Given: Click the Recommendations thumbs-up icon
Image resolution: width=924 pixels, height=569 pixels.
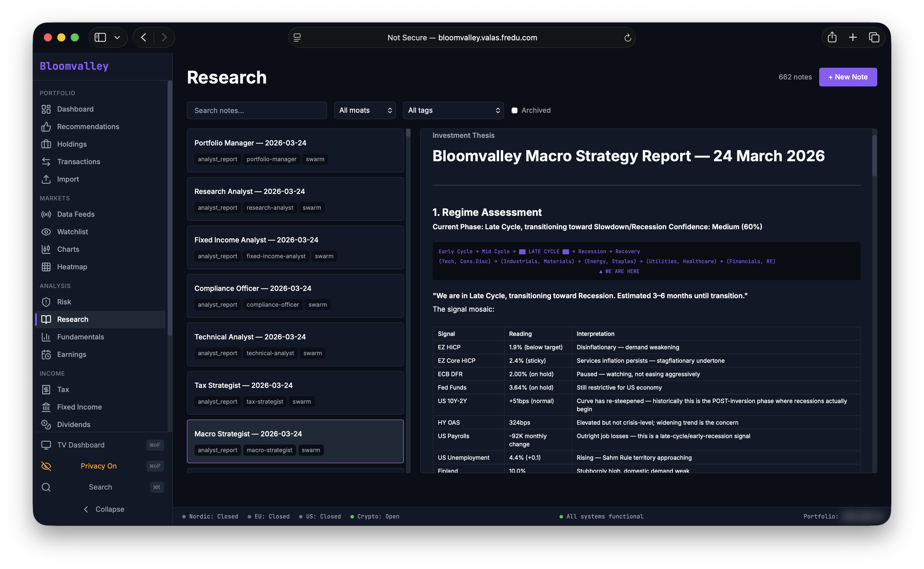Looking at the screenshot, I should [x=46, y=127].
